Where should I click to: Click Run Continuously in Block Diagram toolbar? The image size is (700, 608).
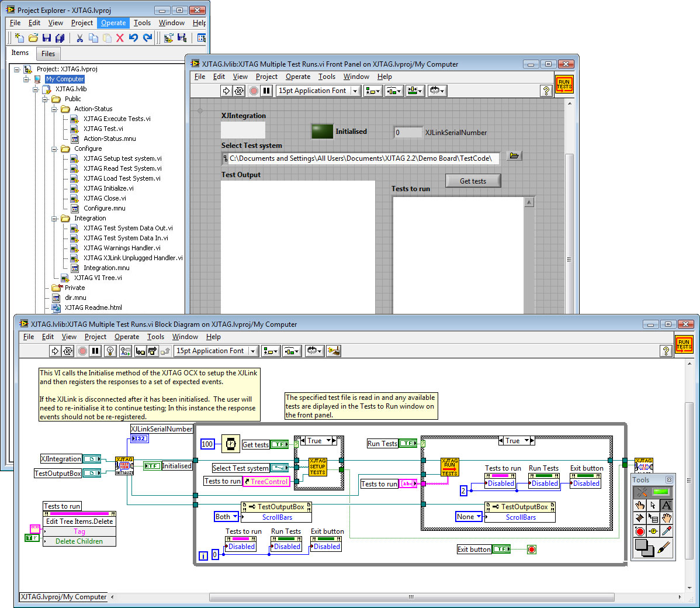(67, 351)
